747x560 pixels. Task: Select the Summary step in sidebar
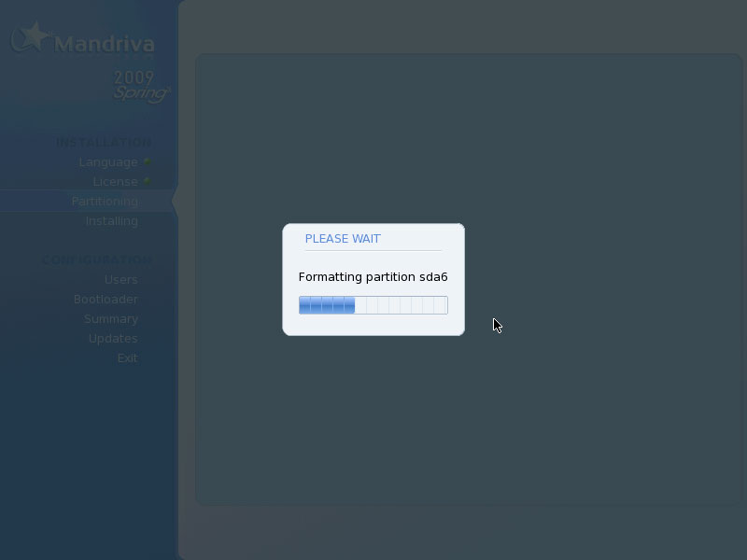(111, 318)
